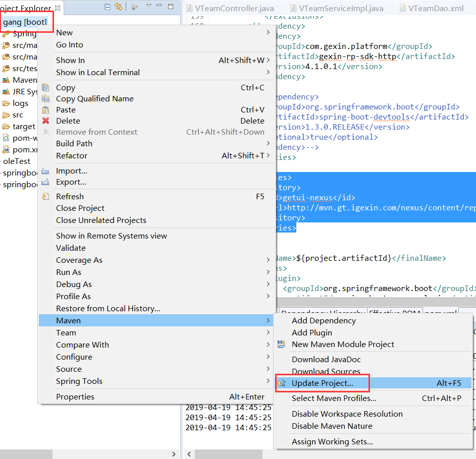
Task: Open Spring Tools submenu
Action: (156, 381)
